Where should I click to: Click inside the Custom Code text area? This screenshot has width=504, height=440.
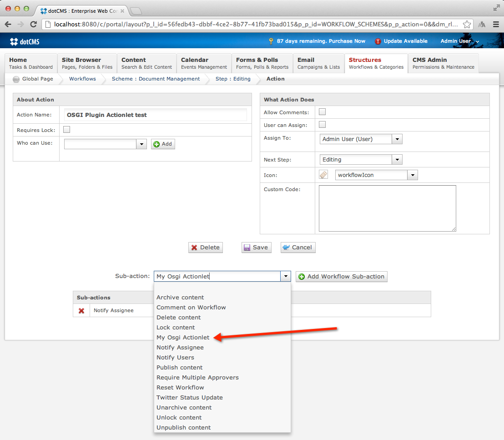tap(387, 208)
